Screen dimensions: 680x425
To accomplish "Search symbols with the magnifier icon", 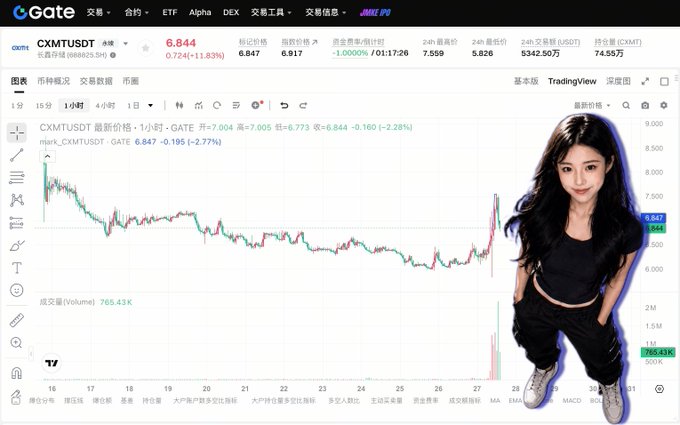I will 626,105.
